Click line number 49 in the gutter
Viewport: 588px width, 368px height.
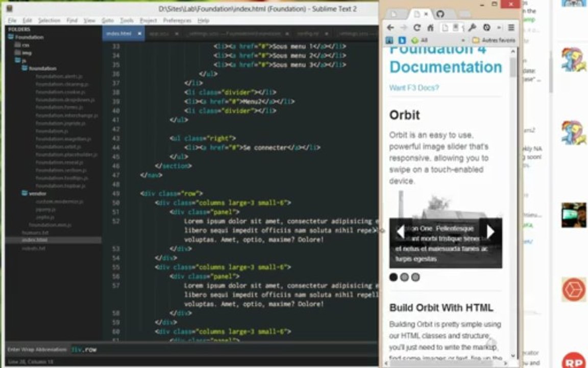(116, 193)
